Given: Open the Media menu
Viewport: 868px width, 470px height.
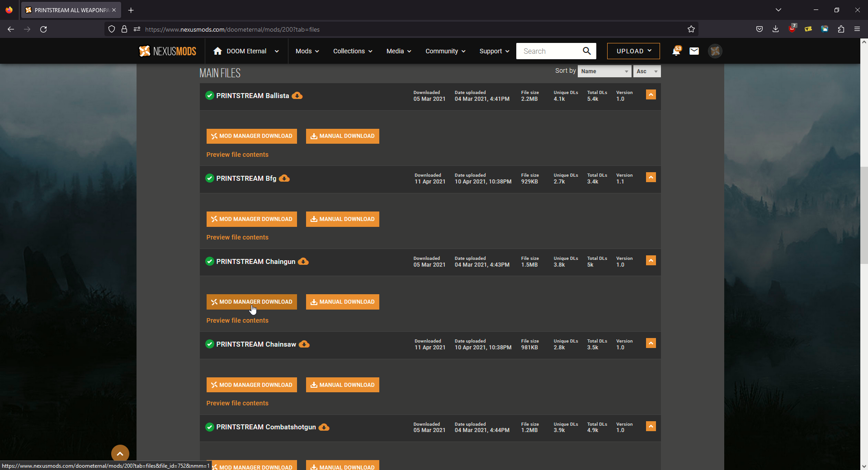Looking at the screenshot, I should click(399, 51).
